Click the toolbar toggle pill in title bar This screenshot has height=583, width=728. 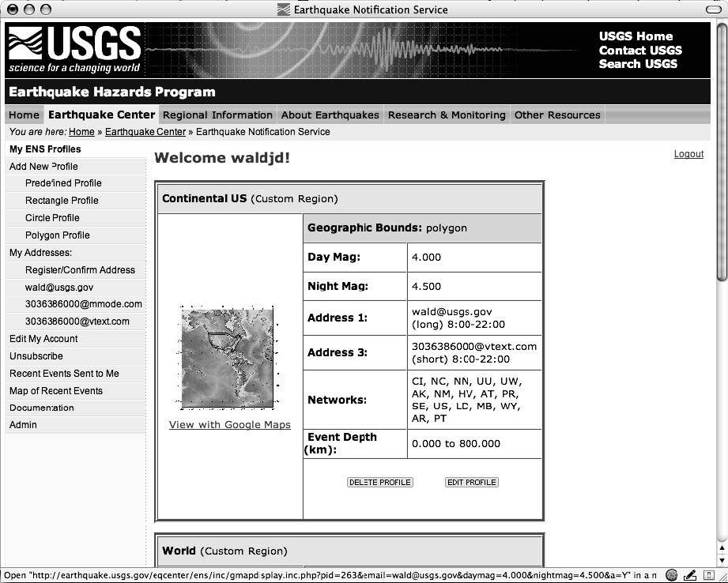point(714,9)
